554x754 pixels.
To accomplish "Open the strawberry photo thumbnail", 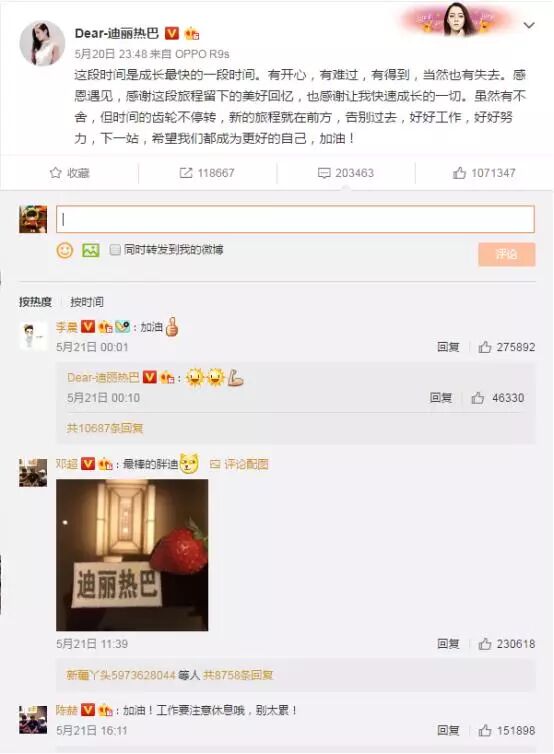I will tap(132, 555).
